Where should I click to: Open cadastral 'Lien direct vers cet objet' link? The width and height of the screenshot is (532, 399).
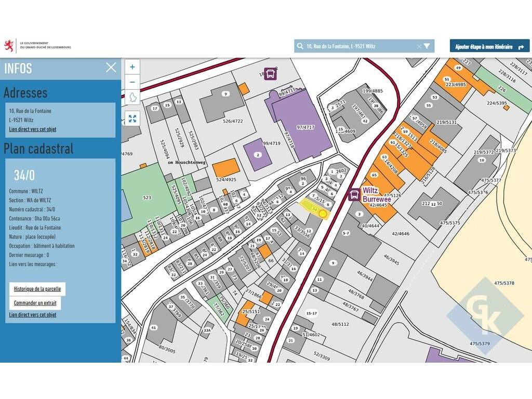point(33,315)
